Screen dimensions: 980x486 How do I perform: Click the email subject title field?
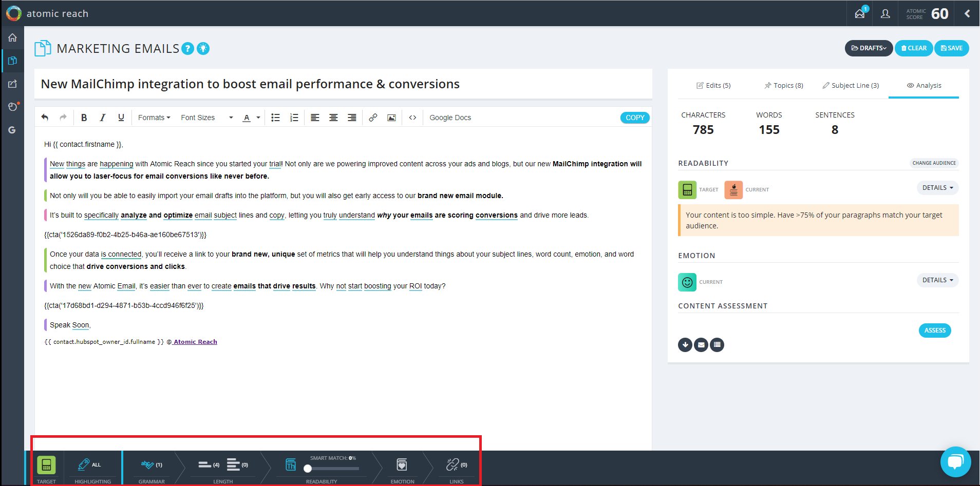tap(343, 84)
